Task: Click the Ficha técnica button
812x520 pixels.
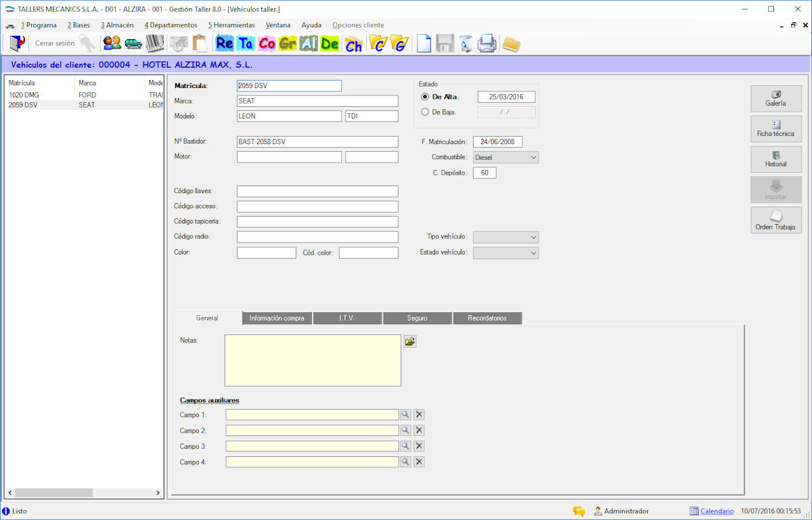Action: (776, 129)
